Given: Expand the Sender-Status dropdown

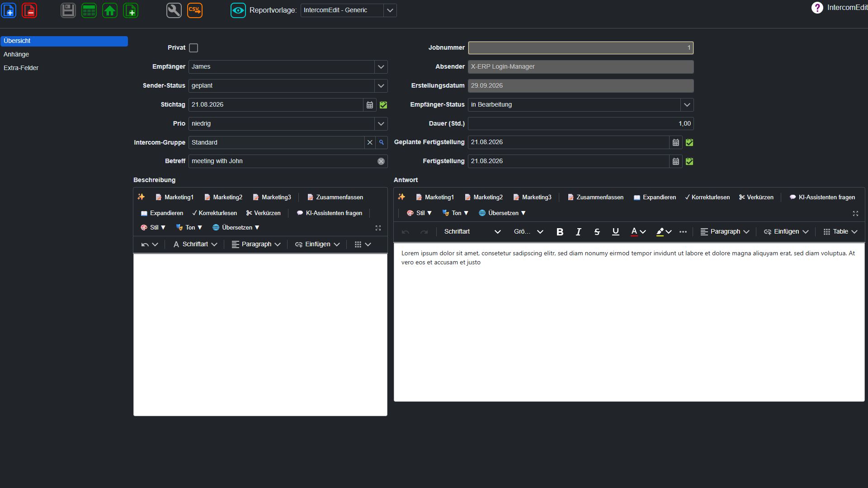Looking at the screenshot, I should (381, 86).
